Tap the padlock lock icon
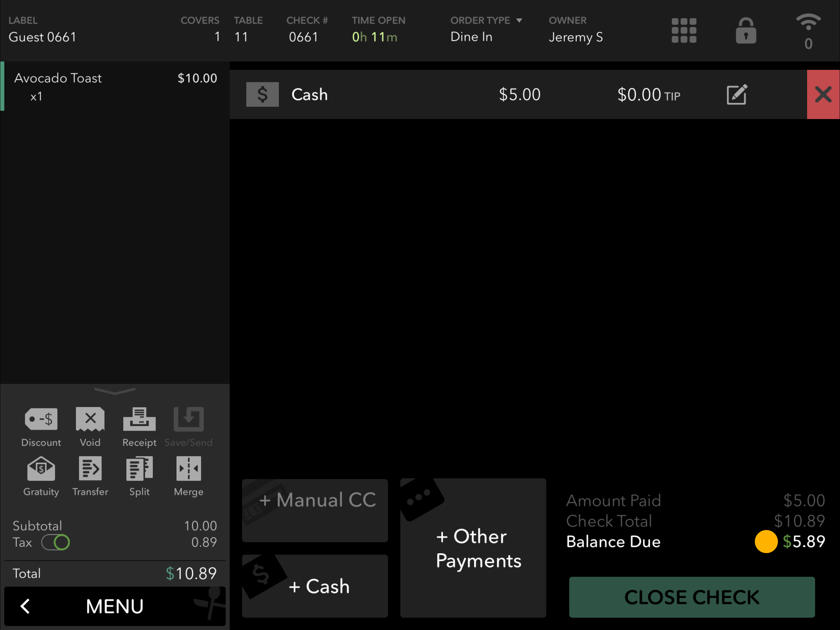The image size is (840, 630). coord(746,30)
